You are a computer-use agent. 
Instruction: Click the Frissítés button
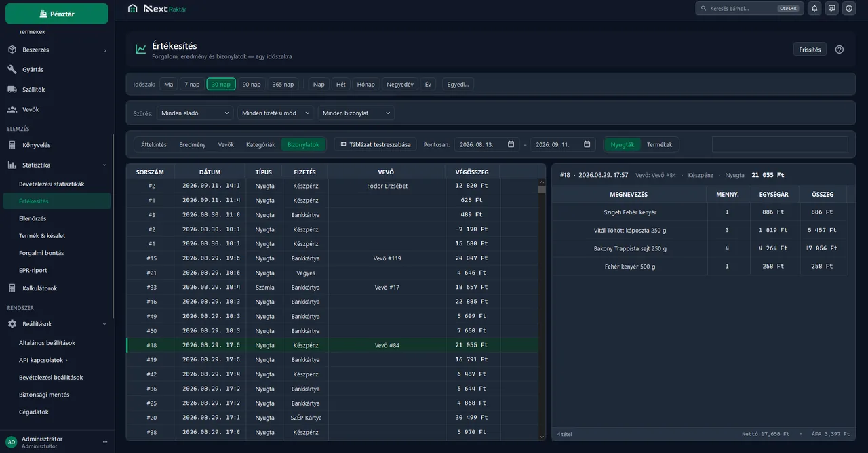tap(810, 50)
